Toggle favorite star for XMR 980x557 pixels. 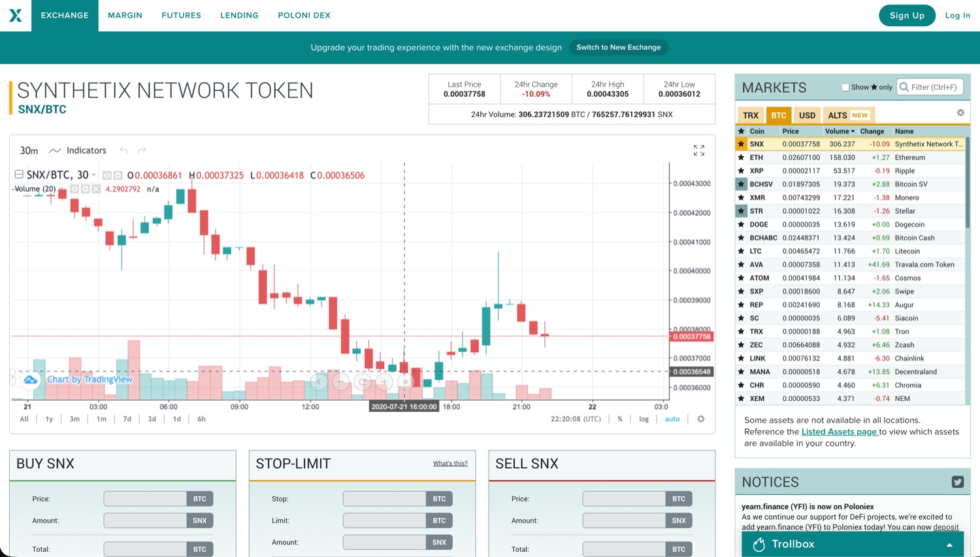pyautogui.click(x=741, y=197)
